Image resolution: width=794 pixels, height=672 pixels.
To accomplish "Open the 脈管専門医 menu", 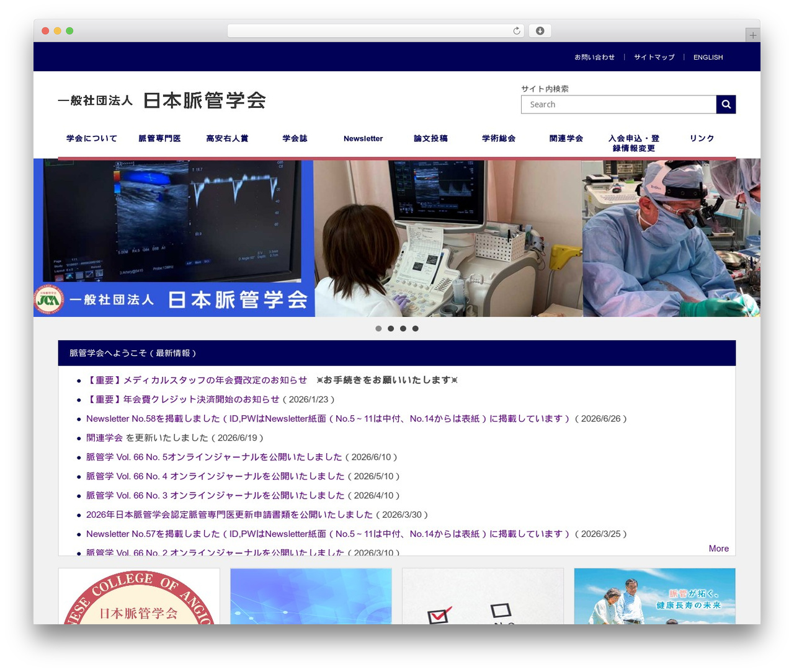I will point(159,138).
